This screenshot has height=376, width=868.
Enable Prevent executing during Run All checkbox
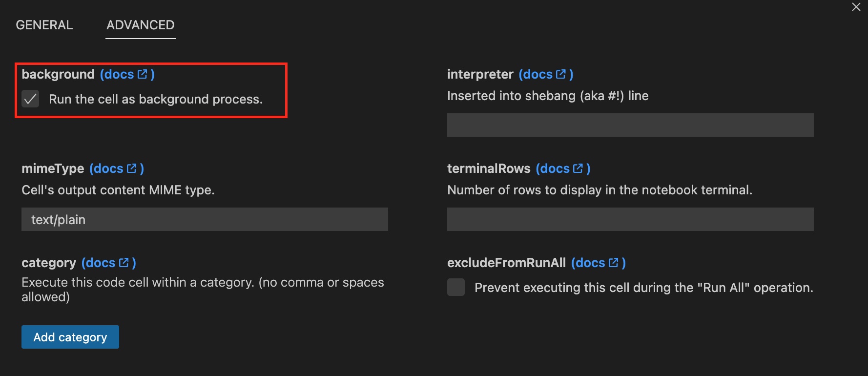(456, 288)
